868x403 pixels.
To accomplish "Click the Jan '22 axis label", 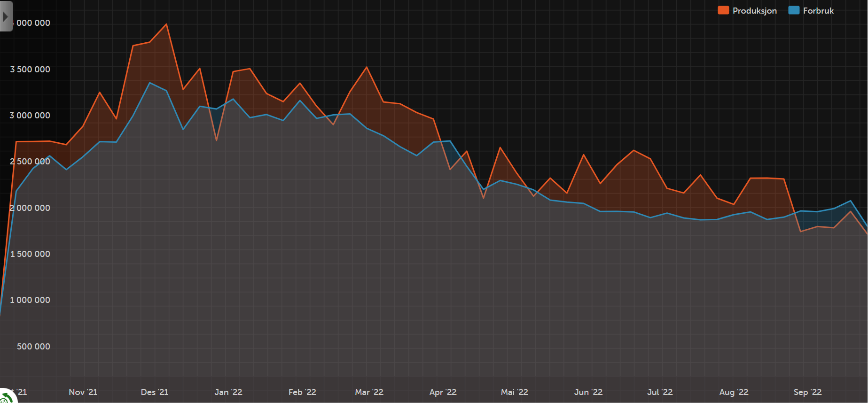I will (228, 392).
